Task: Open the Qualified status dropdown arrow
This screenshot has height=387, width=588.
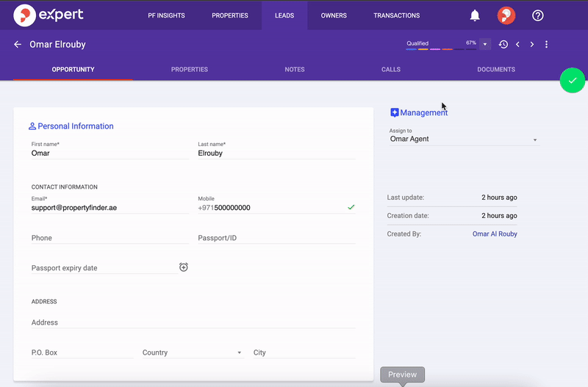Action: coord(485,44)
